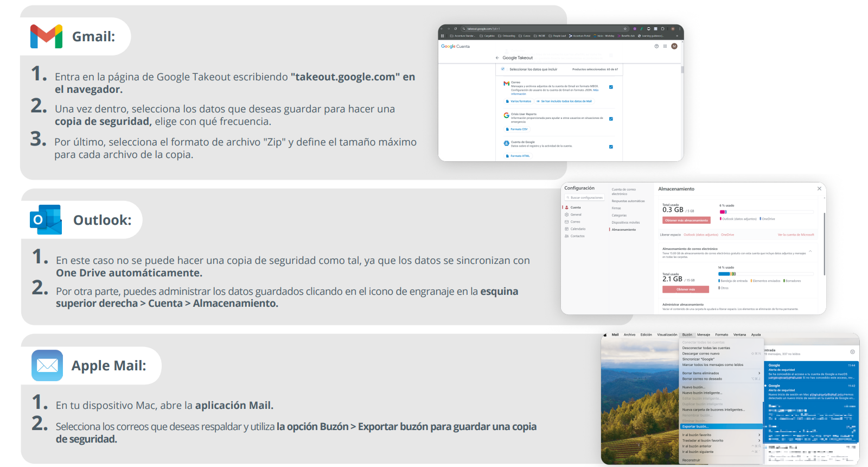
Task: Click the back arrow beside Google Takeout
Action: point(497,58)
